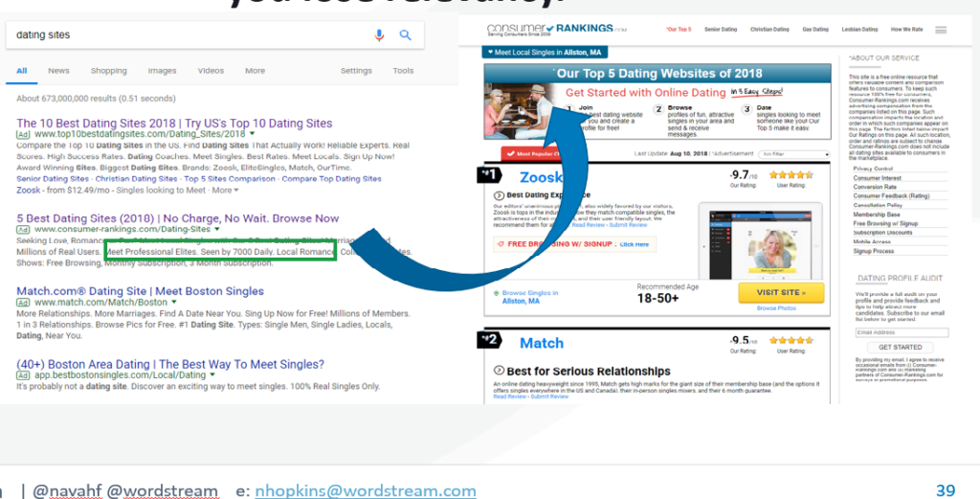
Task: Click Privacy Control in sidebar list
Action: point(873,169)
